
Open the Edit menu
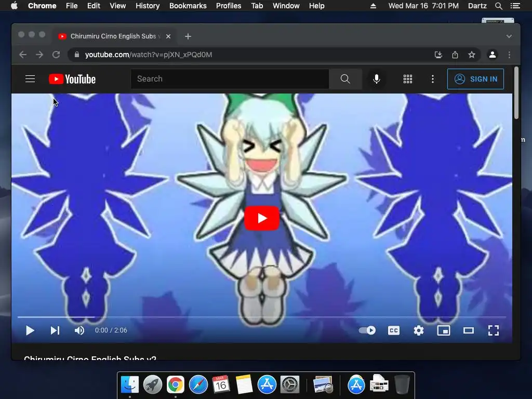coord(94,6)
